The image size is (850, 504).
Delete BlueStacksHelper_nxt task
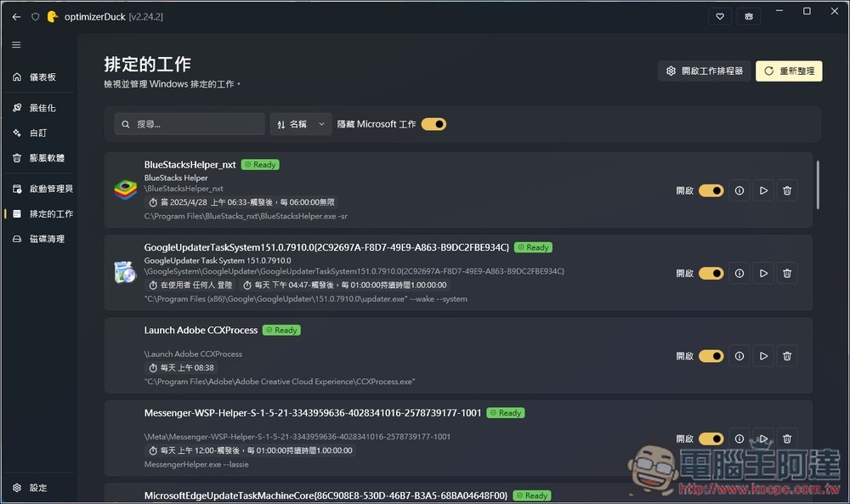[787, 190]
